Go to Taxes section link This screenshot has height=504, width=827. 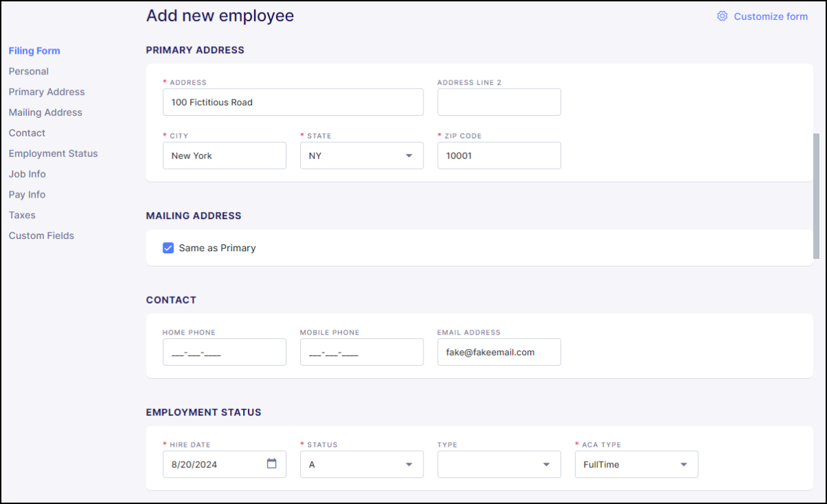point(22,215)
